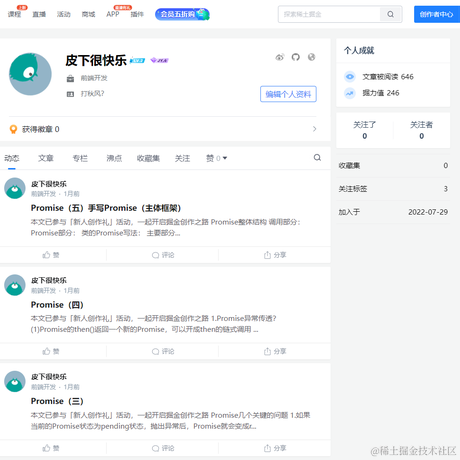Open 活动 in top navigation
The height and width of the screenshot is (460, 460).
(x=64, y=14)
